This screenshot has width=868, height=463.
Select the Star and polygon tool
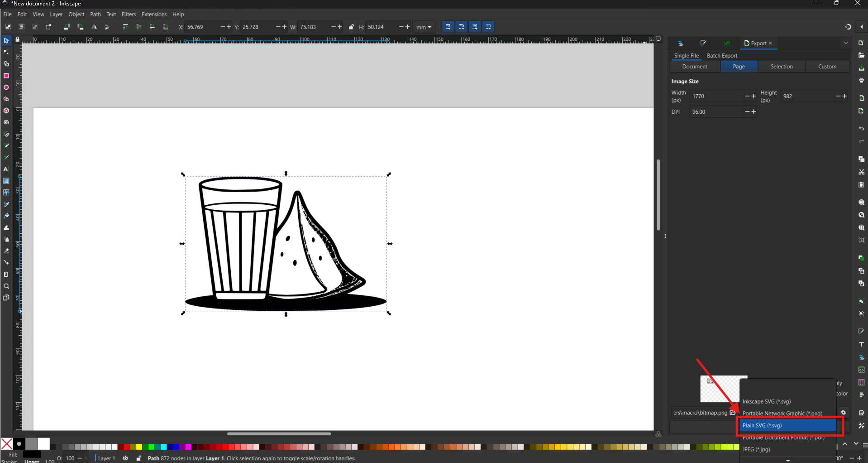click(6, 99)
